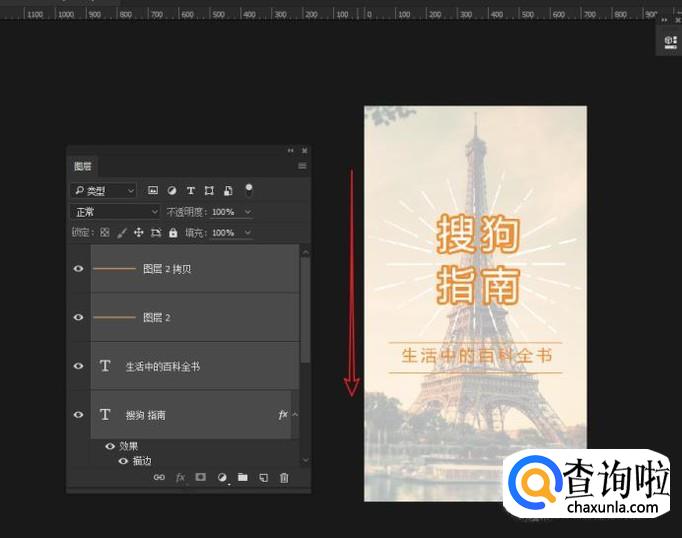Filter layers by shape layer icon
682x538 pixels.
[x=209, y=190]
